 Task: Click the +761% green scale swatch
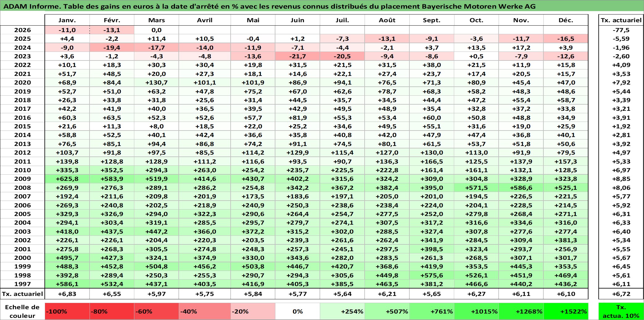432,311
